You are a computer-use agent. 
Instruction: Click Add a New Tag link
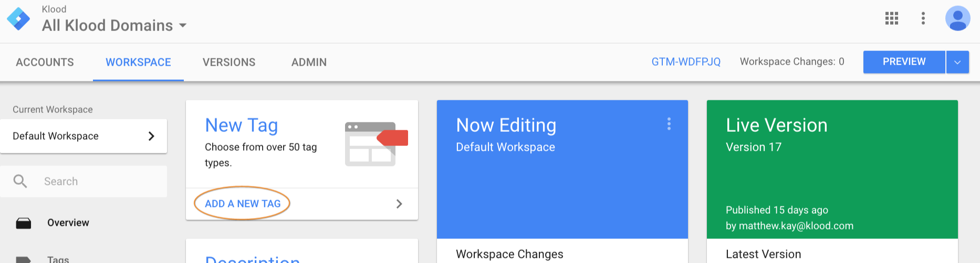pos(243,204)
